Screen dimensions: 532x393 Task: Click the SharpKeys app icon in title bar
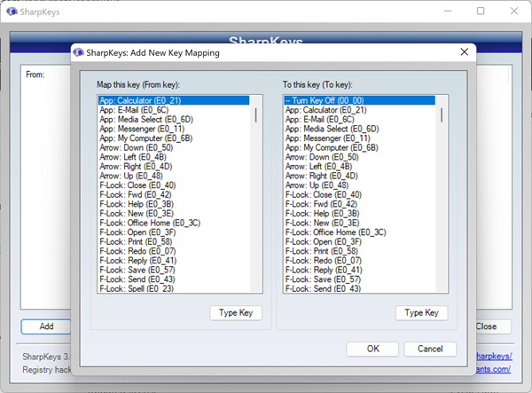coord(12,12)
